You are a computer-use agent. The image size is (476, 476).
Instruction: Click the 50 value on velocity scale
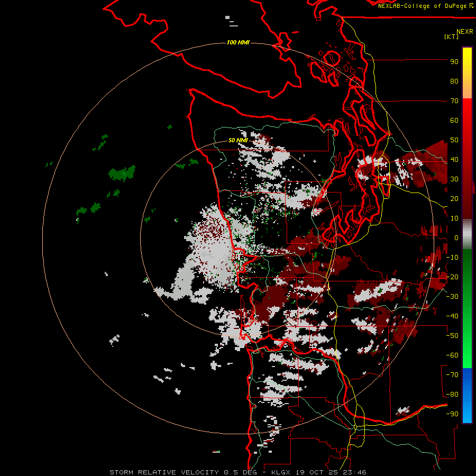454,140
